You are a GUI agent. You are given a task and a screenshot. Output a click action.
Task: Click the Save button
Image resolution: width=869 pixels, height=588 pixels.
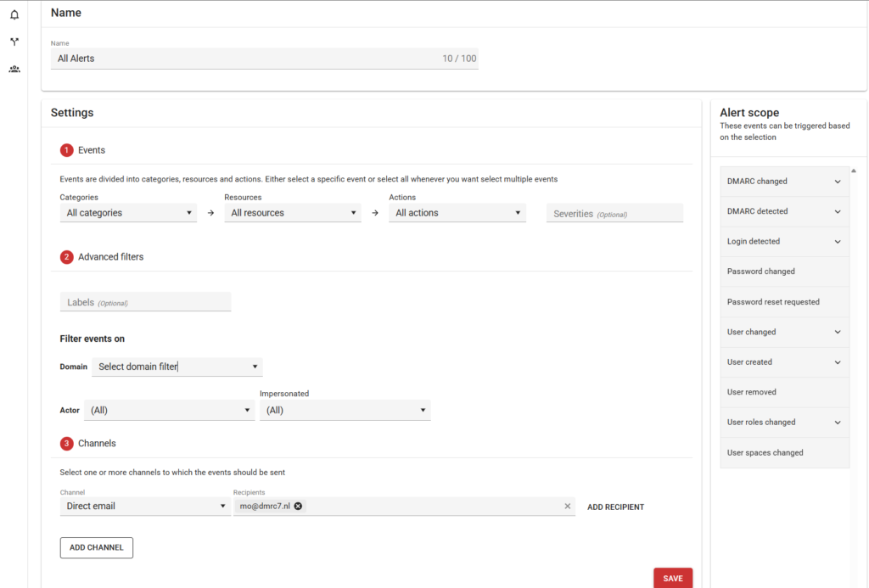(x=672, y=578)
